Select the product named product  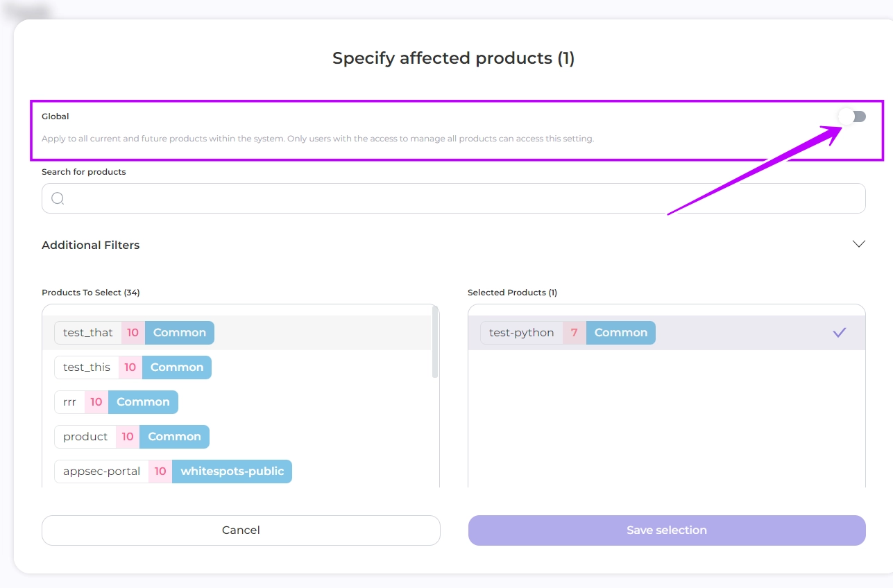point(85,437)
